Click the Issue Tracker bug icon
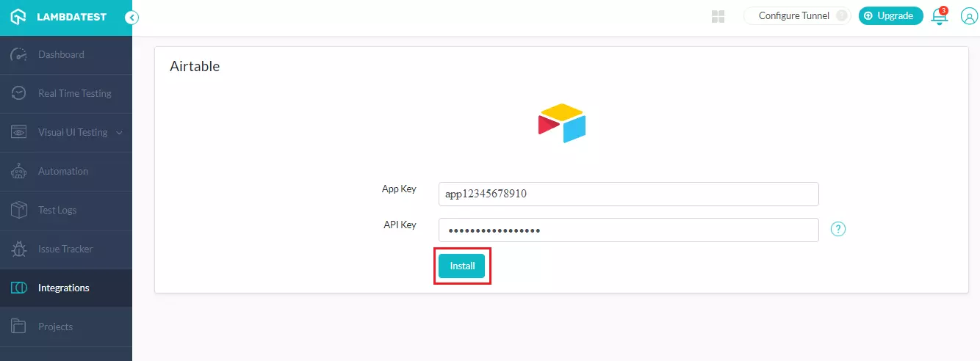The image size is (980, 361). tap(19, 249)
